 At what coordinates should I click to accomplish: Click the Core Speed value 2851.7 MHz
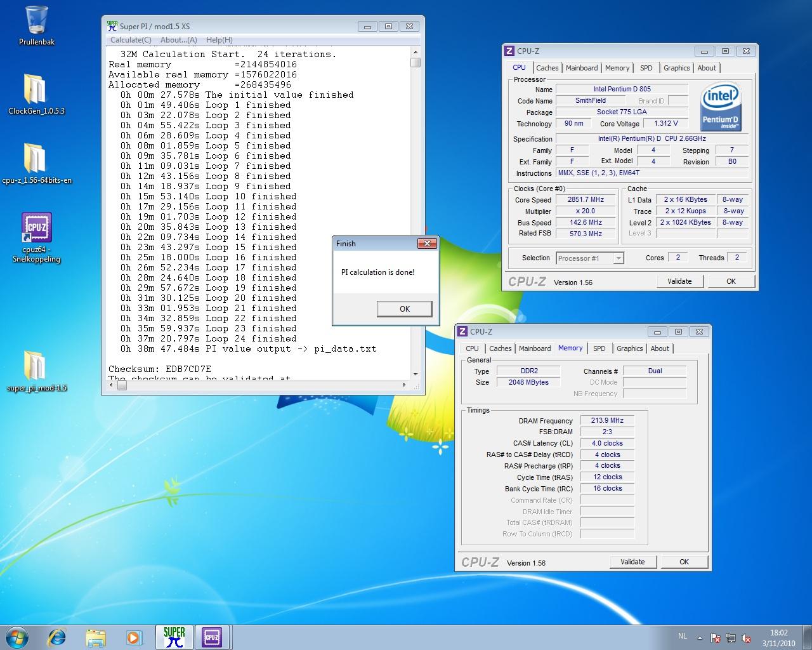[586, 199]
